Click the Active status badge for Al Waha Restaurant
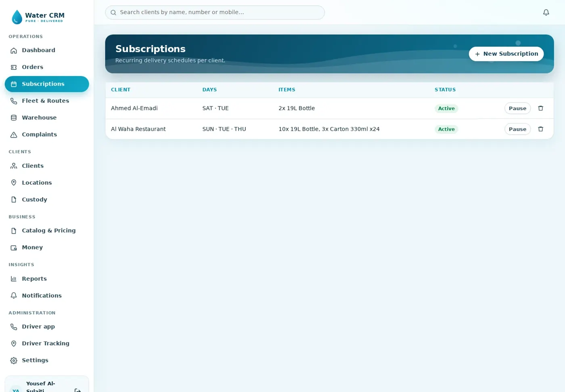Image resolution: width=565 pixels, height=392 pixels. point(446,129)
